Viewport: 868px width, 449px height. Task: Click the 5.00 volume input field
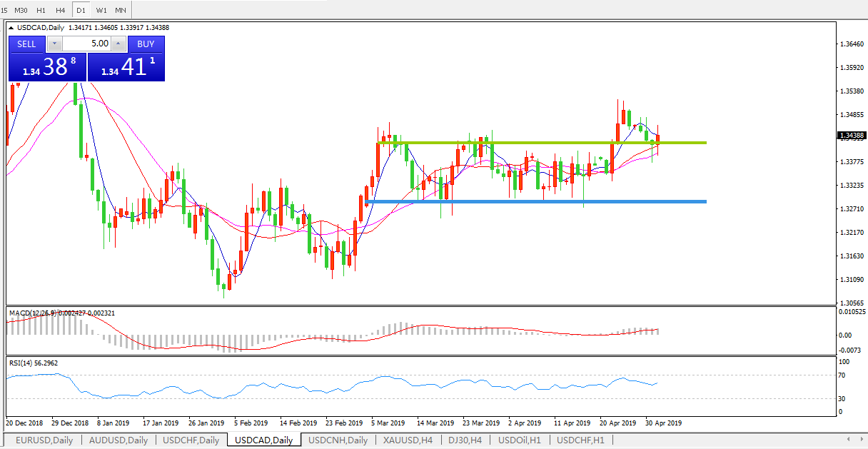(87, 44)
